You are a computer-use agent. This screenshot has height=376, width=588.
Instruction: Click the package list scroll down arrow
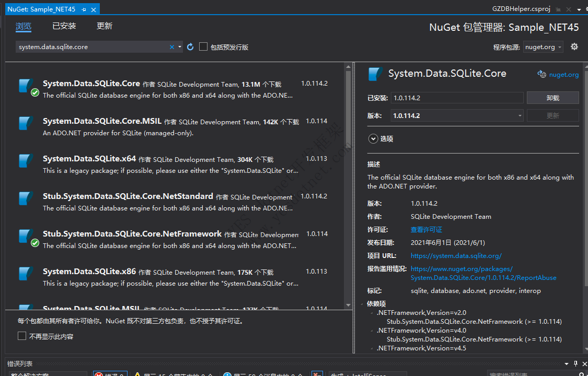pyautogui.click(x=348, y=305)
